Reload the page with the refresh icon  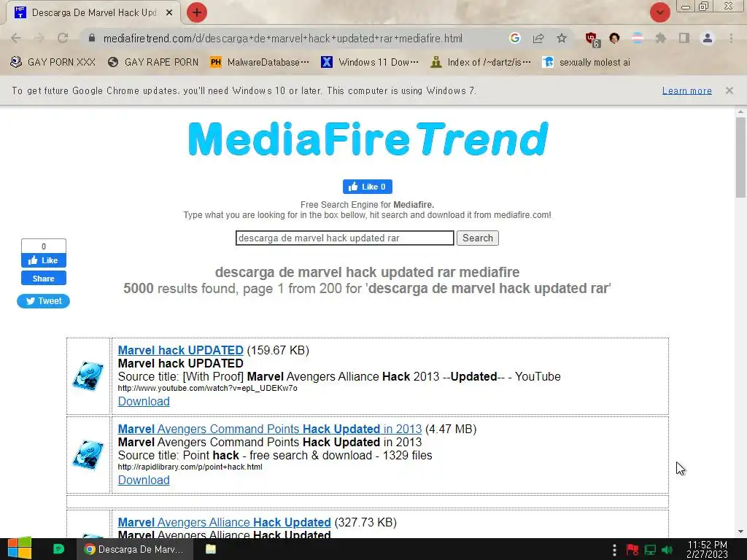[63, 38]
